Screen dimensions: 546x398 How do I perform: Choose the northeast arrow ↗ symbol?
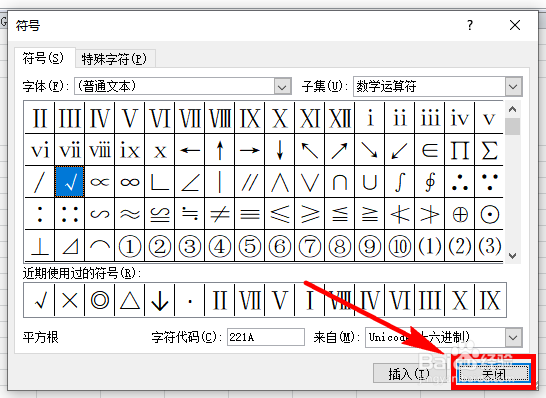(340, 150)
